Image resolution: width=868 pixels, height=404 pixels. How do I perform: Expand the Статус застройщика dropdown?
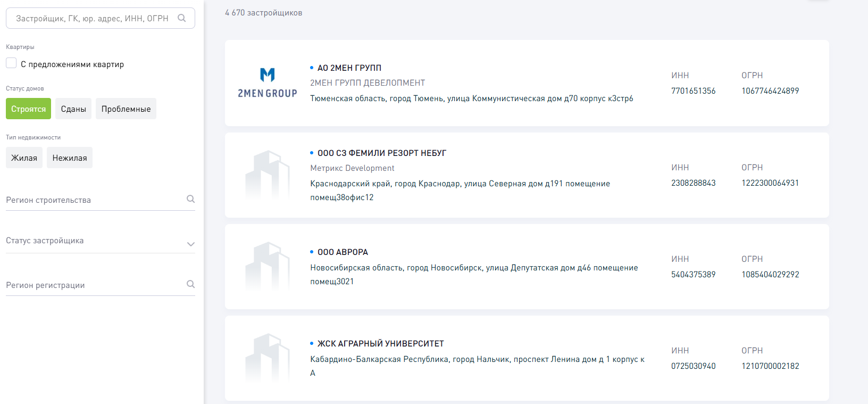coord(101,241)
